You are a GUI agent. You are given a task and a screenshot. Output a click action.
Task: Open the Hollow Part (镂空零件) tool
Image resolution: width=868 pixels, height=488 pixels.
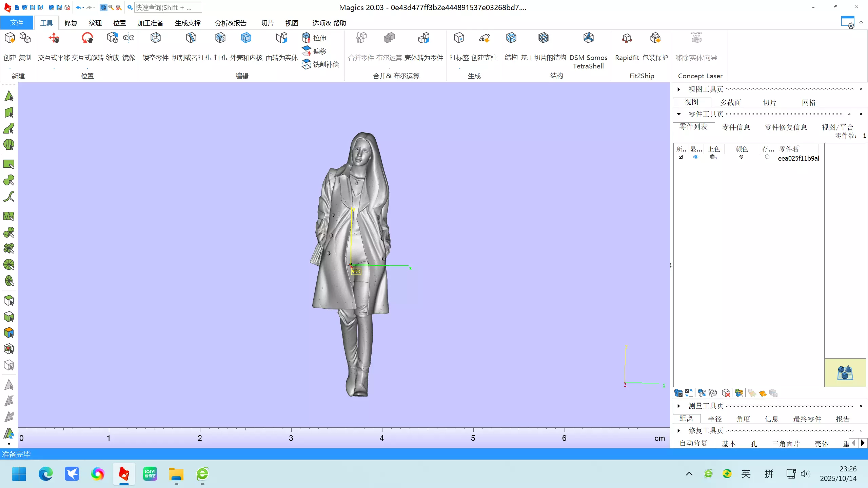click(x=156, y=38)
